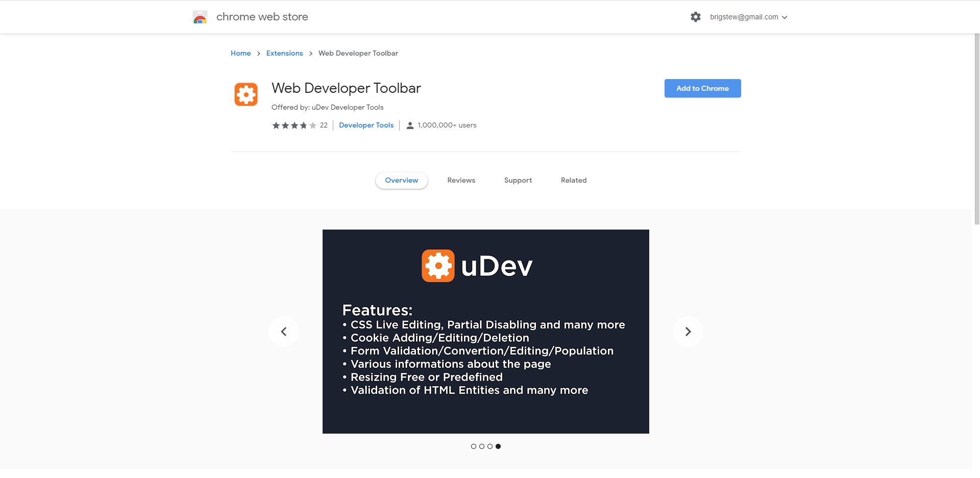Viewport: 980px width, 478px height.
Task: Select the second carousel dot
Action: pos(482,446)
